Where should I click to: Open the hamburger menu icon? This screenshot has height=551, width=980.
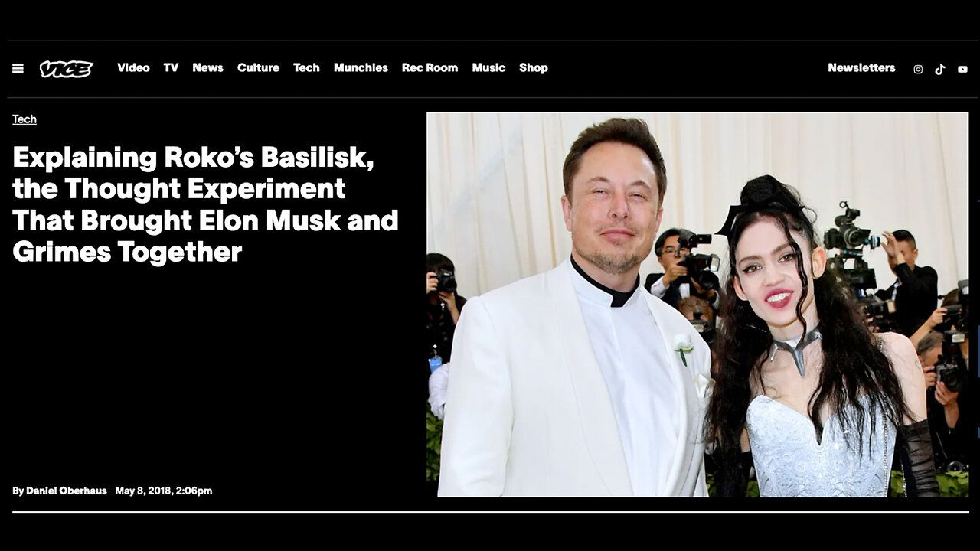[x=18, y=68]
